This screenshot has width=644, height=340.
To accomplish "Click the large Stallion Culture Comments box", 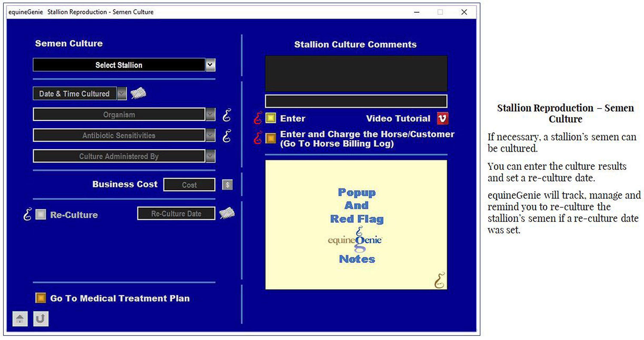I will 356,73.
